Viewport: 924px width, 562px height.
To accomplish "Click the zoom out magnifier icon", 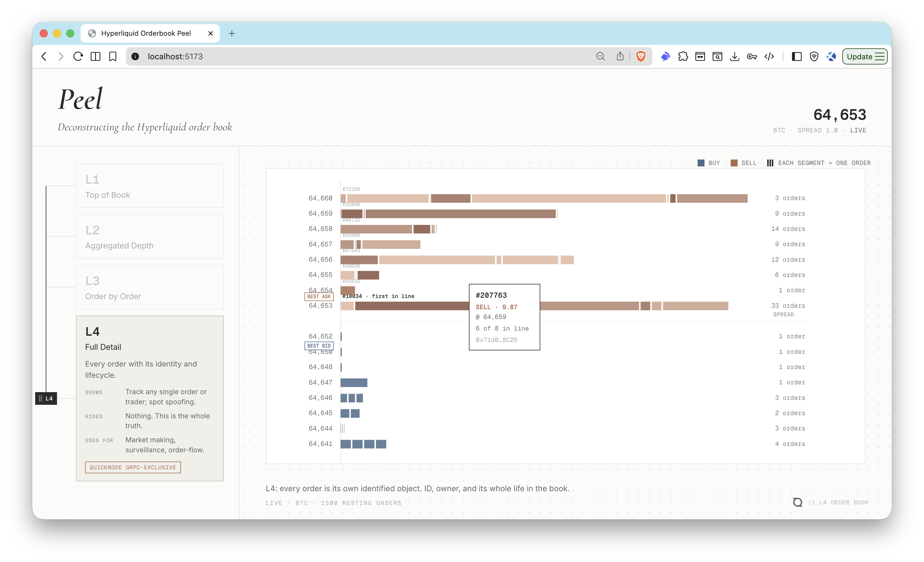I will tap(600, 56).
